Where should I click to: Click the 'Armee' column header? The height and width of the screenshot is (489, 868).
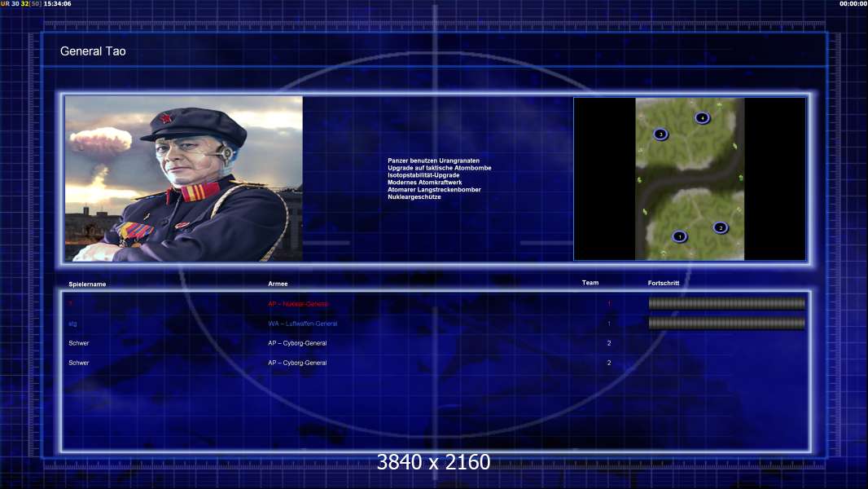click(x=278, y=284)
